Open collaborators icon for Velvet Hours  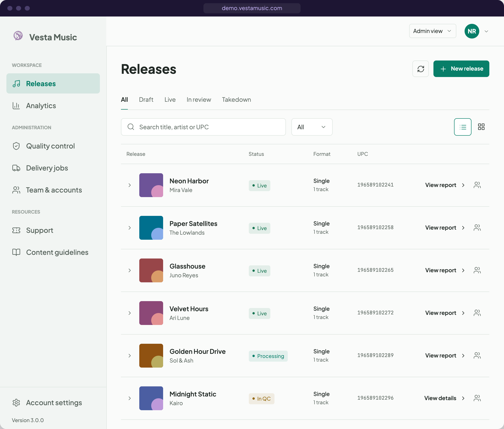pos(477,313)
